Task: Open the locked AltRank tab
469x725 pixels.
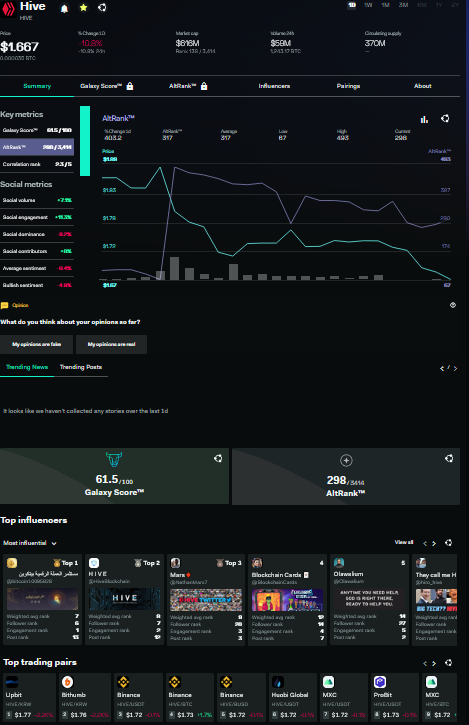Action: 188,86
